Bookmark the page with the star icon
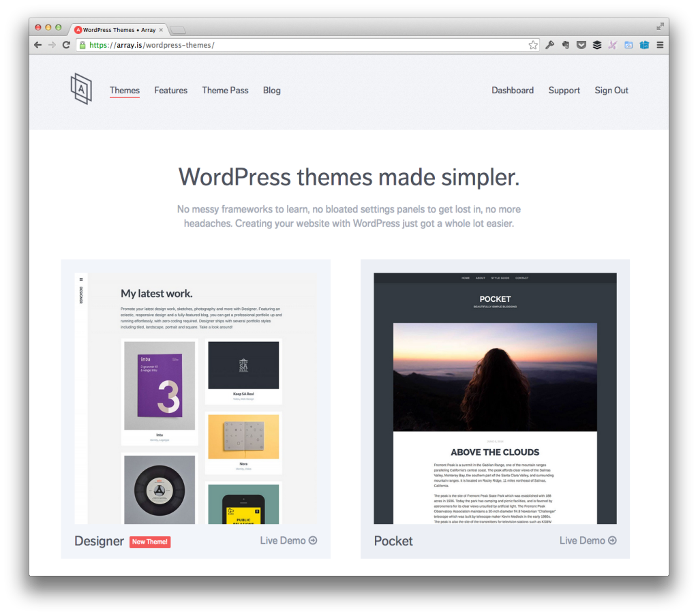 533,45
